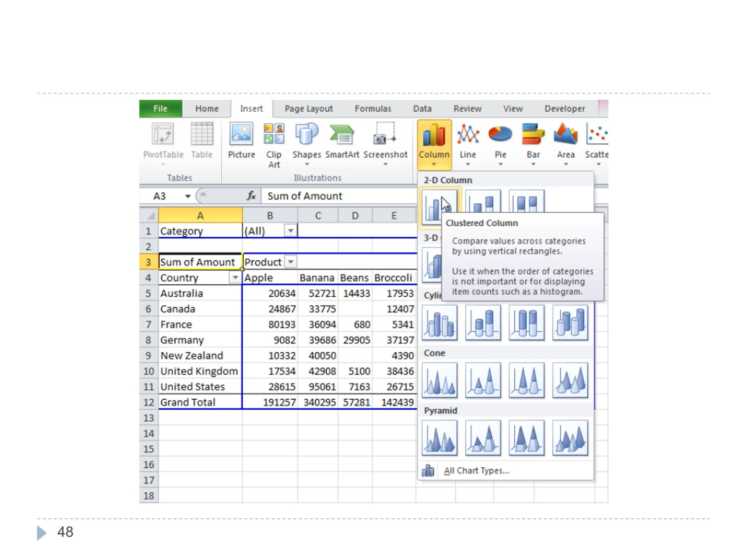Select the 3-D Cylinder chart

coord(570,322)
